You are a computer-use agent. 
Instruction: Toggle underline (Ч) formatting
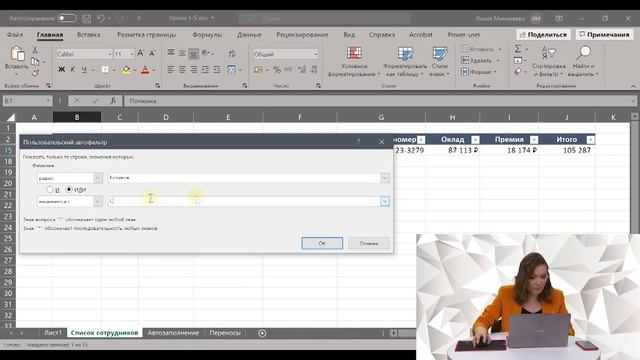84,70
